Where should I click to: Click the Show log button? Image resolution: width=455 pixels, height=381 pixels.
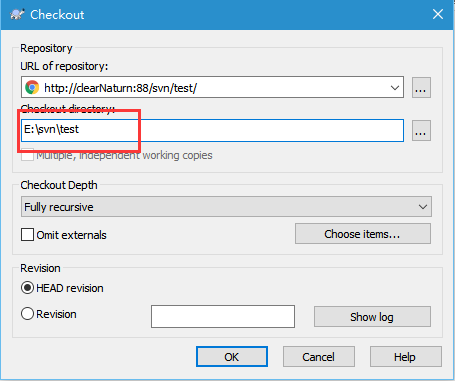point(372,317)
